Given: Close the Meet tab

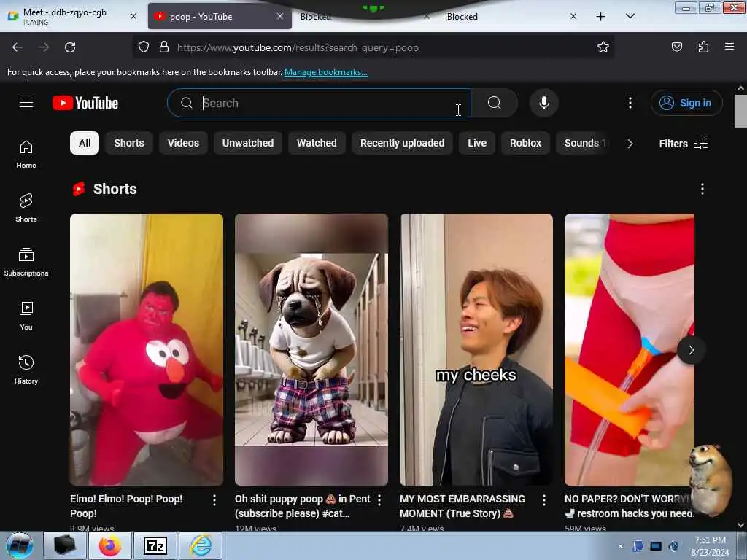Looking at the screenshot, I should 133,16.
